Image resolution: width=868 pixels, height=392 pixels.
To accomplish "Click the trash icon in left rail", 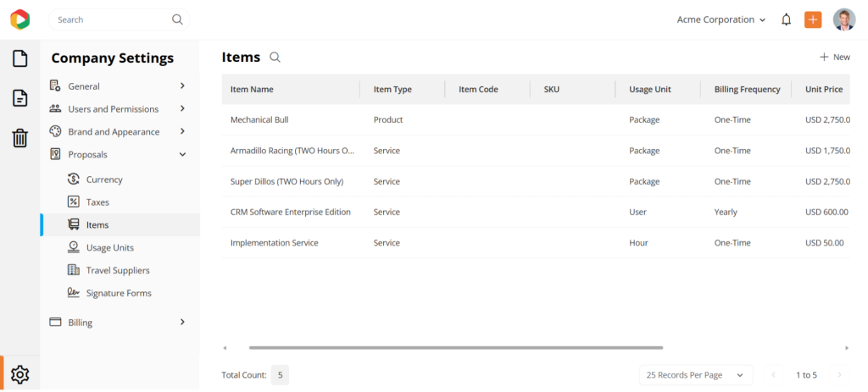I will pyautogui.click(x=19, y=138).
